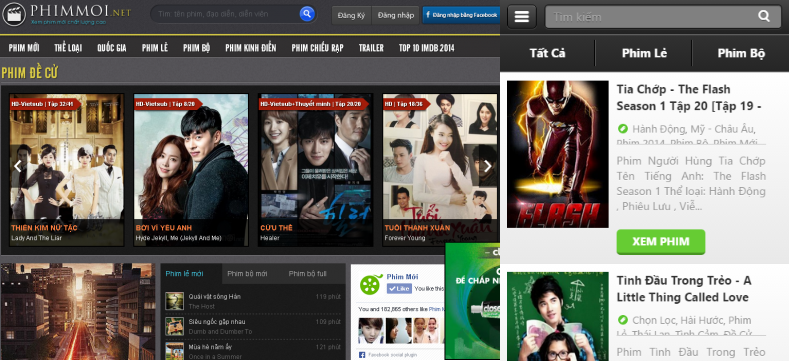
Task: Open the Thiên Kim Nữ Tặc poster
Action: tap(67, 170)
